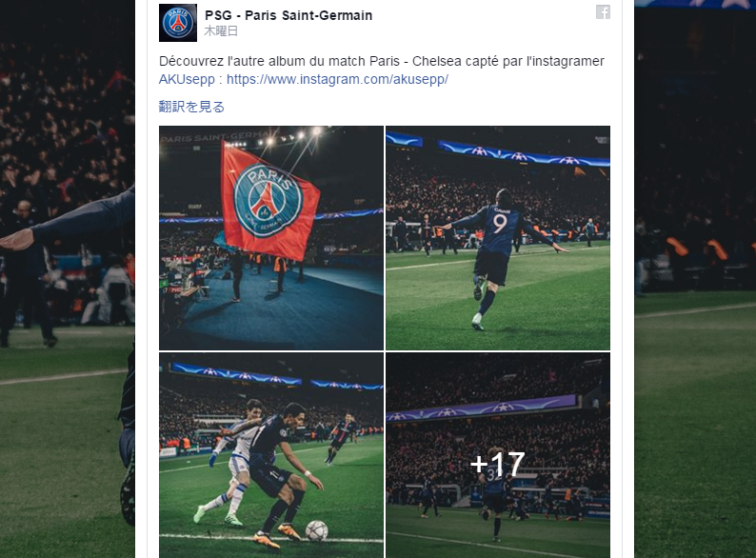Open the red PSG flag photo

271,238
